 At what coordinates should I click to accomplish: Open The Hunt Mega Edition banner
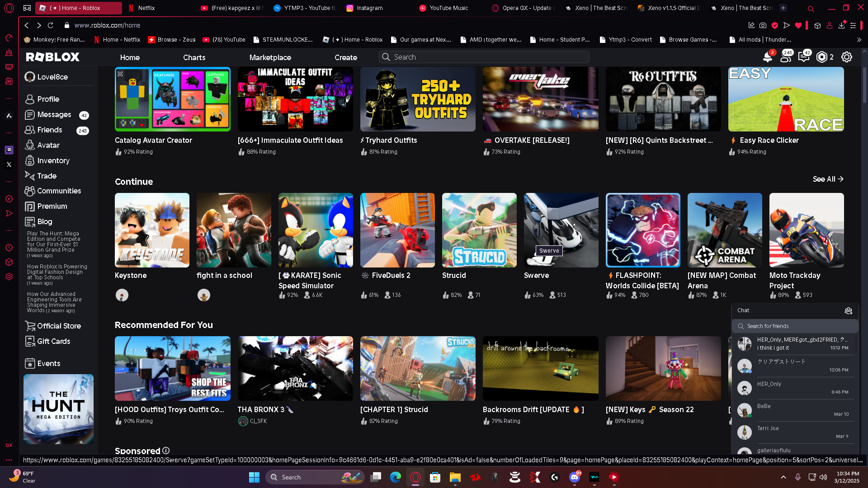pyautogui.click(x=59, y=409)
